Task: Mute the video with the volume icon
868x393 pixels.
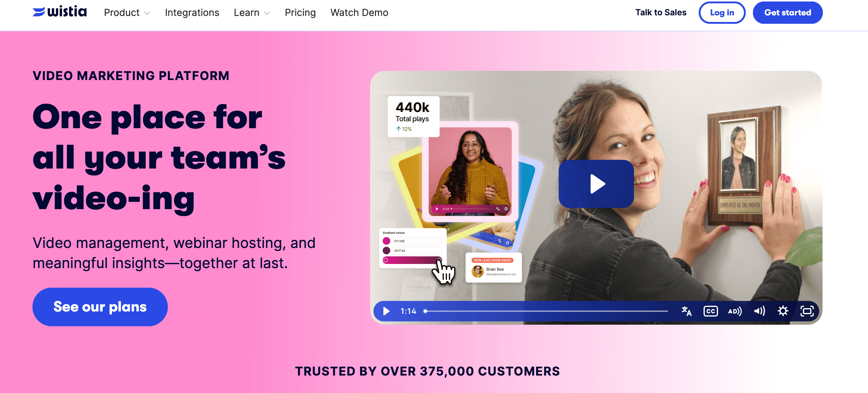Action: click(759, 311)
